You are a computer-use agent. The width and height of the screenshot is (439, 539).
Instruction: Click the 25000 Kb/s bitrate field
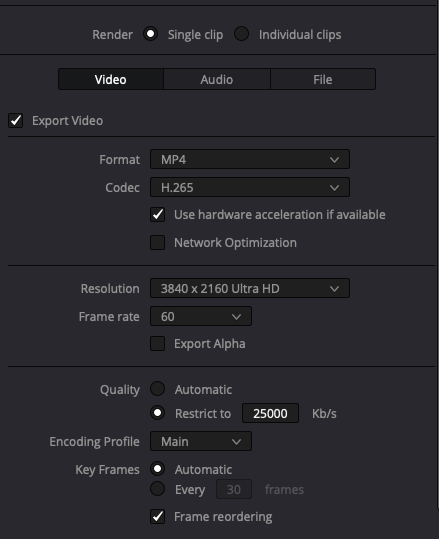click(x=270, y=413)
